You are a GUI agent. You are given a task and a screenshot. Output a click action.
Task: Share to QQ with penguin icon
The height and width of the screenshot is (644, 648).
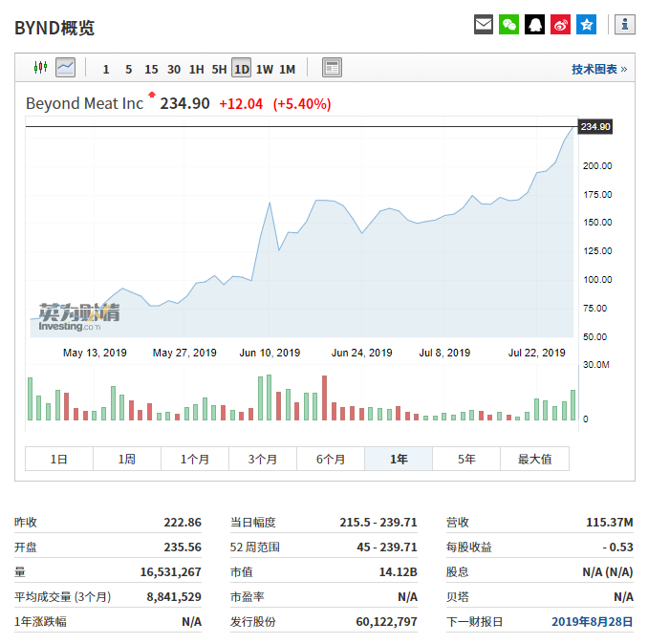[535, 25]
